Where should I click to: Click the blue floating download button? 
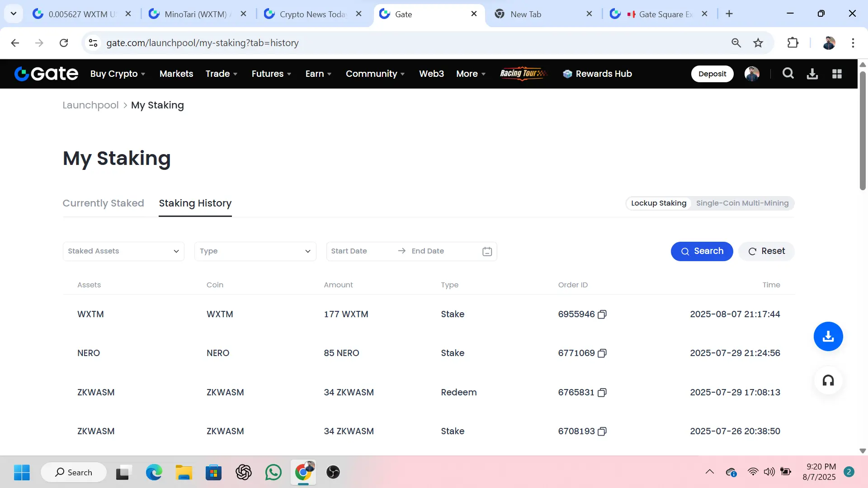[x=828, y=336]
